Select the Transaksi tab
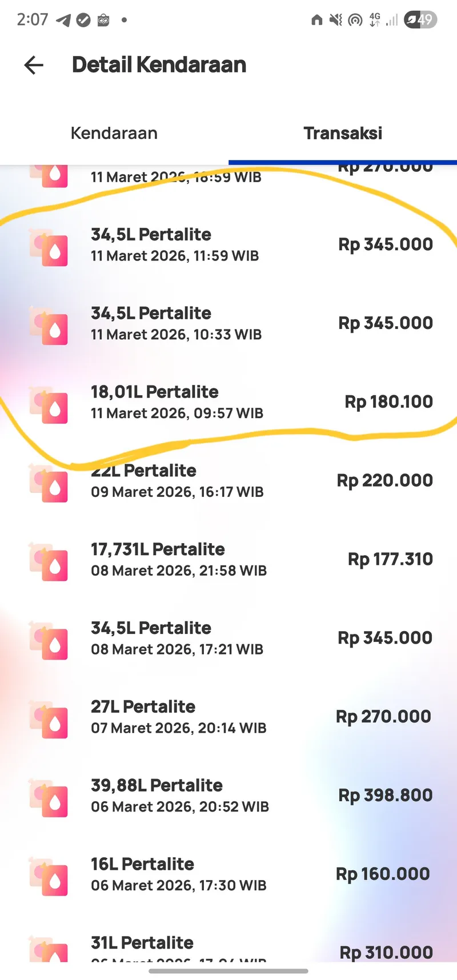This screenshot has height=980, width=457. coord(343,133)
